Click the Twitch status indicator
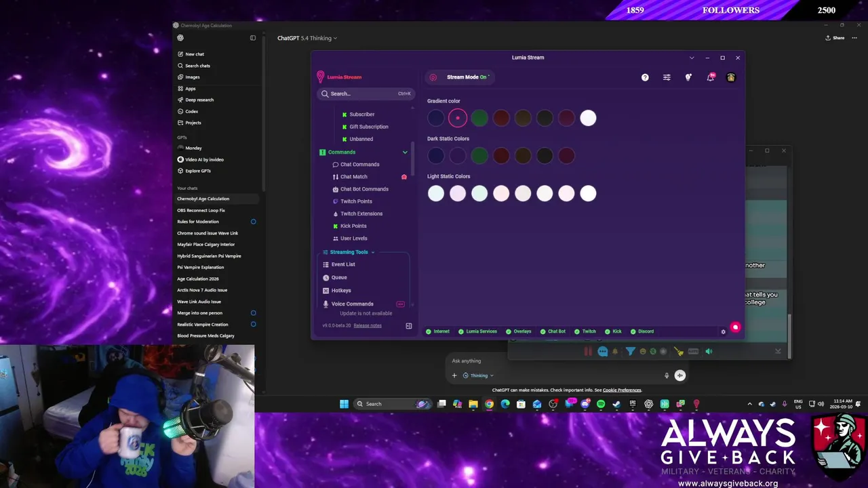868x488 pixels. pyautogui.click(x=585, y=331)
